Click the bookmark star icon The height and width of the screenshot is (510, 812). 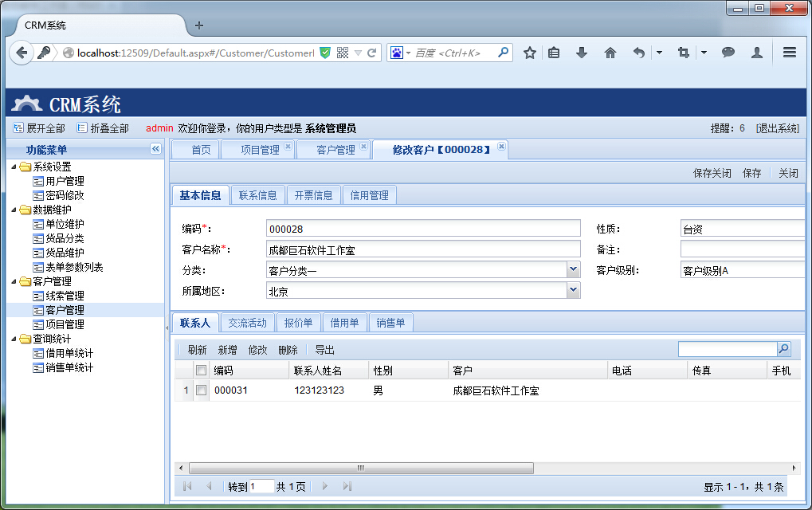pos(529,53)
